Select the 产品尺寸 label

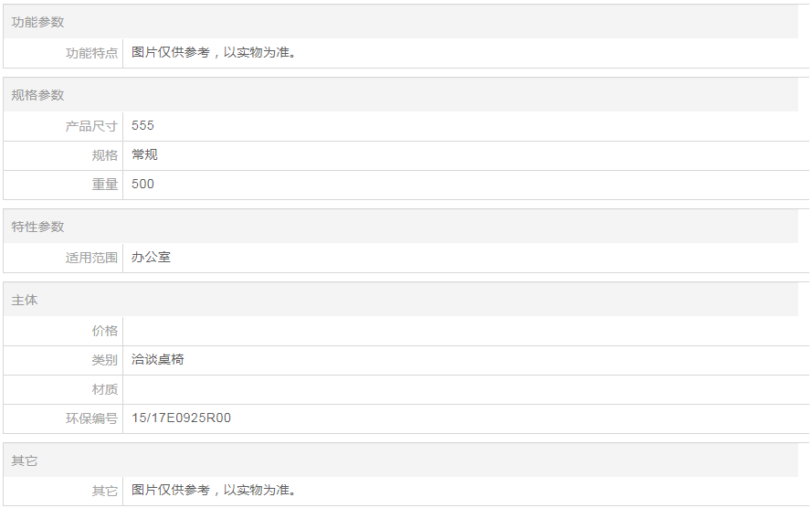pos(91,126)
